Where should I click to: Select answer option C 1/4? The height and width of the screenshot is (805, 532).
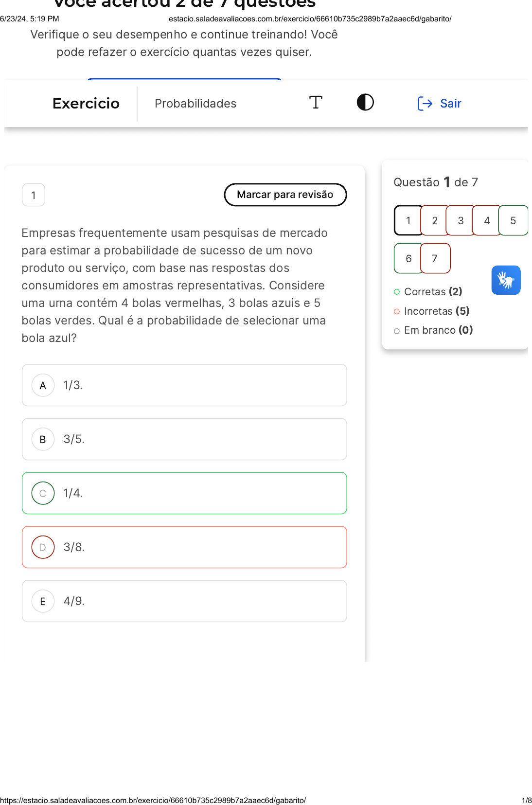(184, 493)
